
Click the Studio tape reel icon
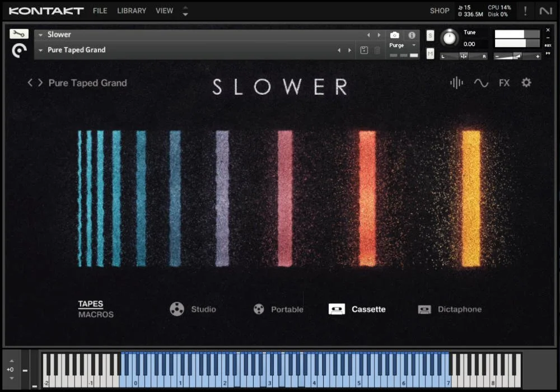coord(177,309)
